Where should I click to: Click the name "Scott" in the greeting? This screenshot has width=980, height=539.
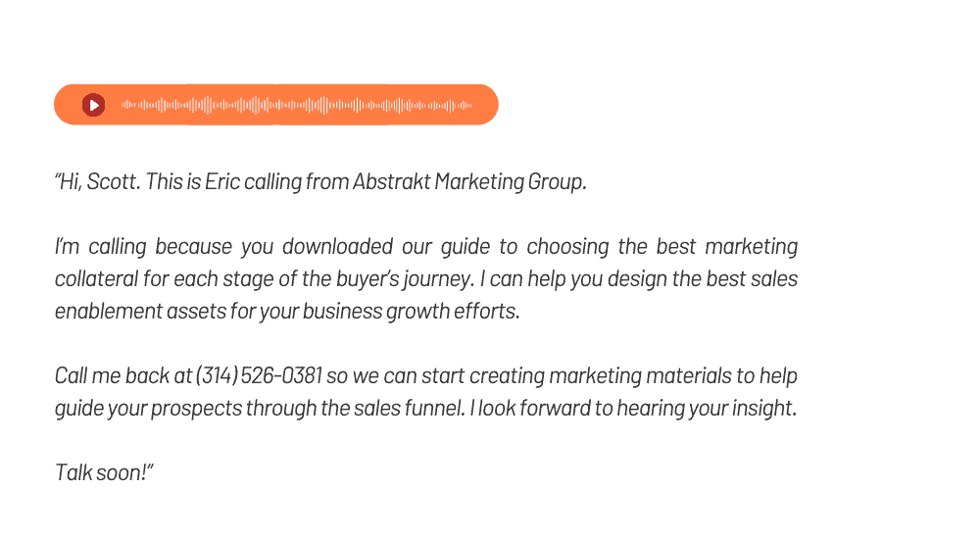112,181
